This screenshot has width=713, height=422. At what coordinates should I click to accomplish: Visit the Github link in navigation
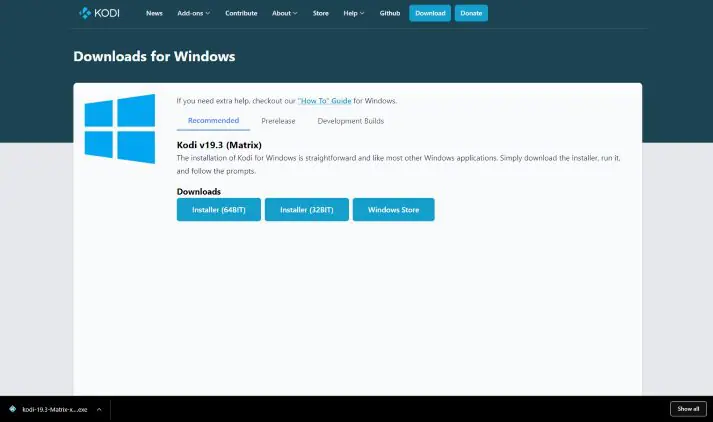[390, 13]
